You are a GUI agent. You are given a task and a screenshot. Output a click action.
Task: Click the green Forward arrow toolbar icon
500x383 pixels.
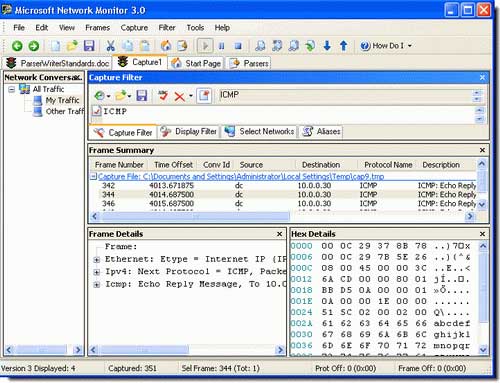tap(33, 46)
